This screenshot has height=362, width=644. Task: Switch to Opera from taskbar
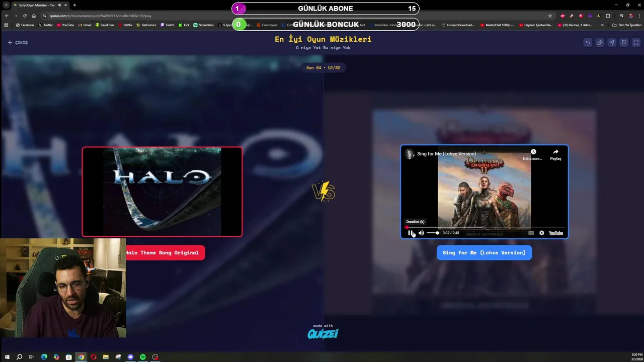[x=94, y=357]
